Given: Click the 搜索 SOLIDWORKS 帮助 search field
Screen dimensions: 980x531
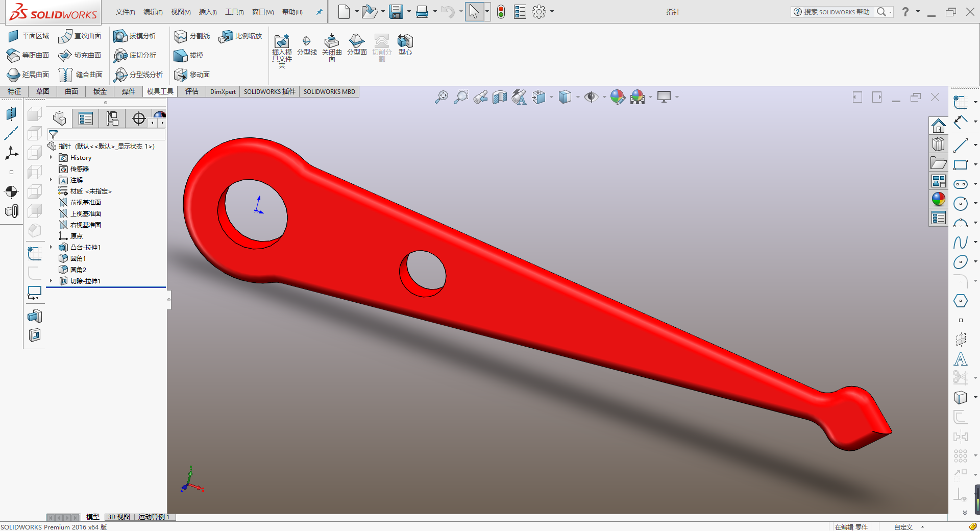Looking at the screenshot, I should [837, 12].
